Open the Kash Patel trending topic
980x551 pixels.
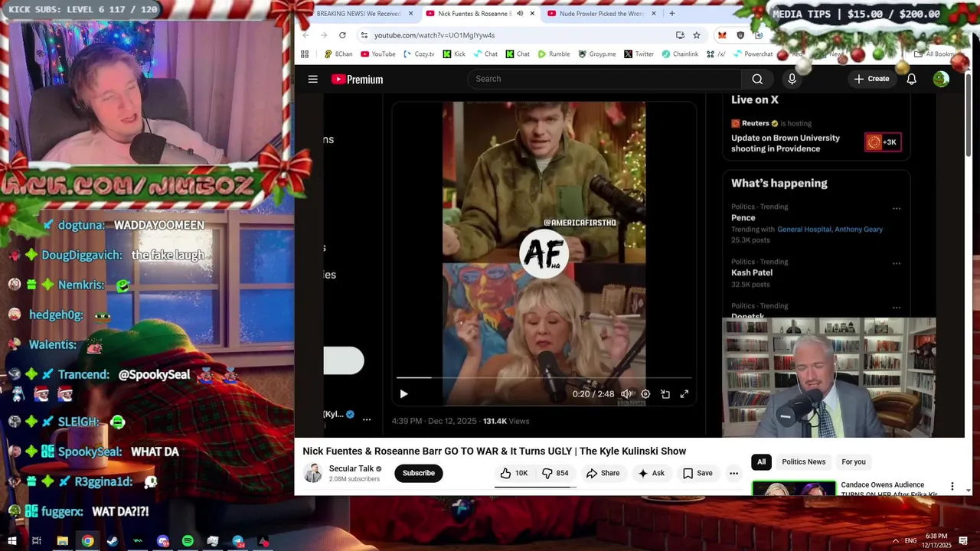pyautogui.click(x=752, y=272)
